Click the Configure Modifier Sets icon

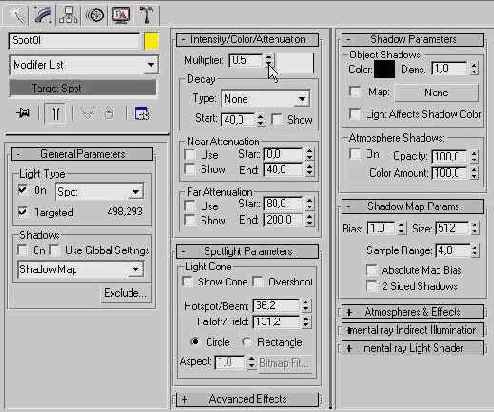[x=142, y=114]
